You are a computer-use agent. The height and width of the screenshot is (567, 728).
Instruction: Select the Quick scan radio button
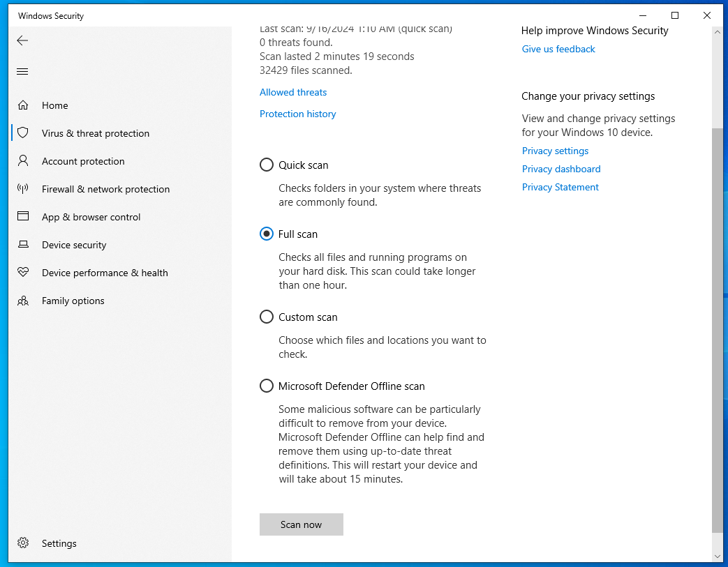[267, 165]
